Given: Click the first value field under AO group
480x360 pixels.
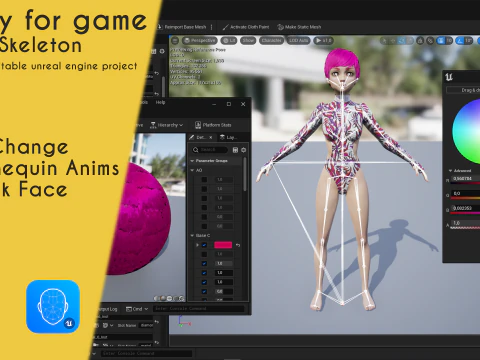Looking at the screenshot, I should (223, 180).
